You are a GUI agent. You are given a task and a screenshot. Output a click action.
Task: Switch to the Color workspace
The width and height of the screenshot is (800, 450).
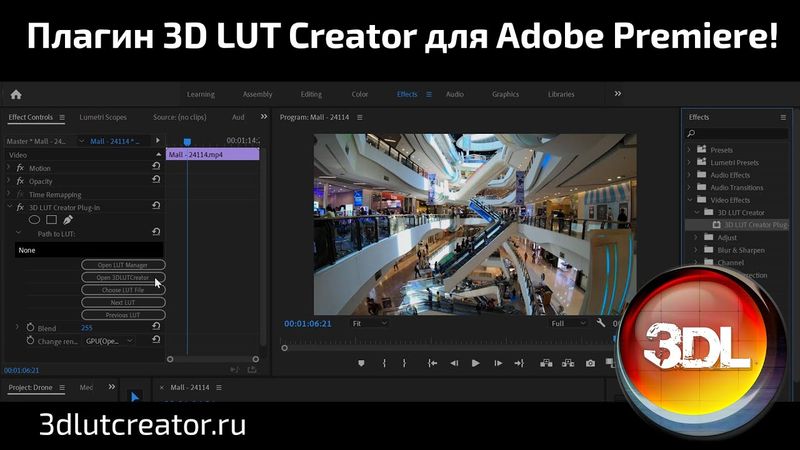(x=360, y=94)
